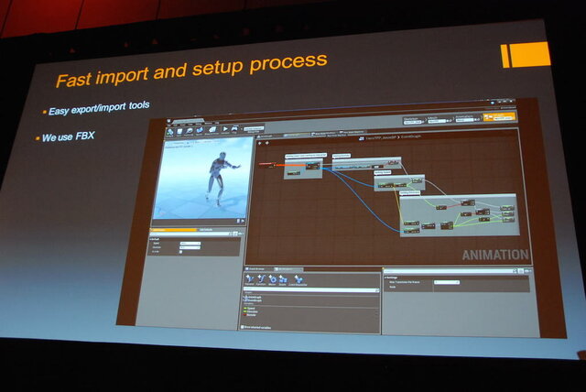
Task: Click the Simulation play arrow icon
Action: pos(225,129)
